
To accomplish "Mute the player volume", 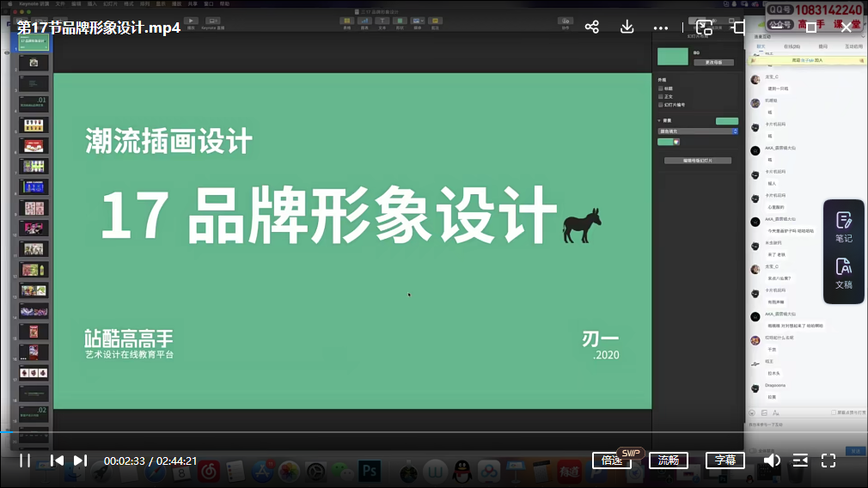I will point(772,461).
